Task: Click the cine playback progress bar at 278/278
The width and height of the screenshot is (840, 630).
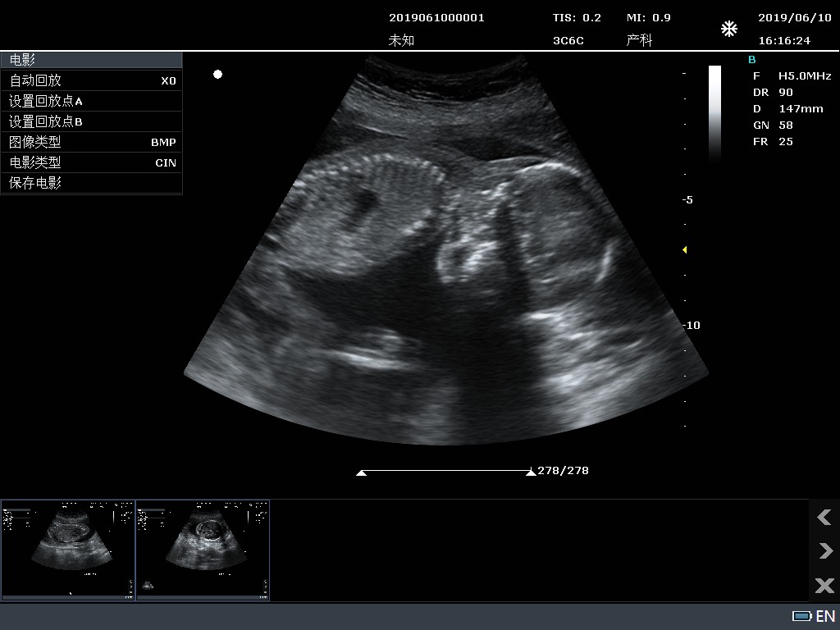Action: pyautogui.click(x=445, y=470)
